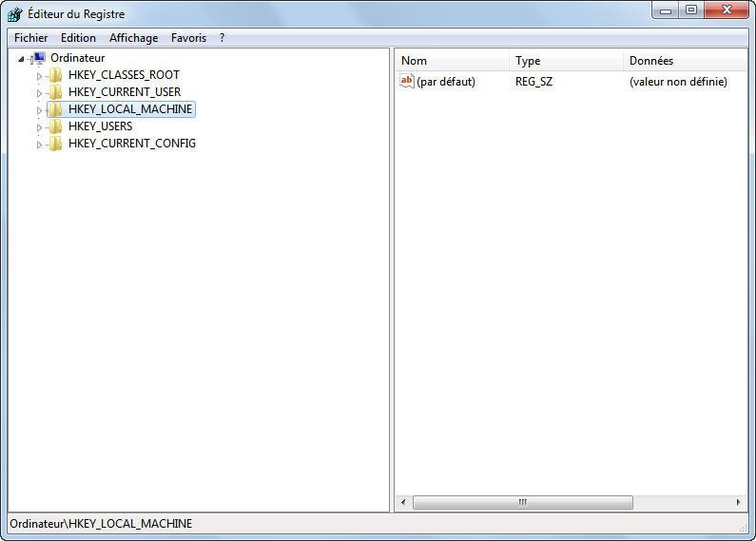Click the HKEY_USERS folder icon

(55, 126)
